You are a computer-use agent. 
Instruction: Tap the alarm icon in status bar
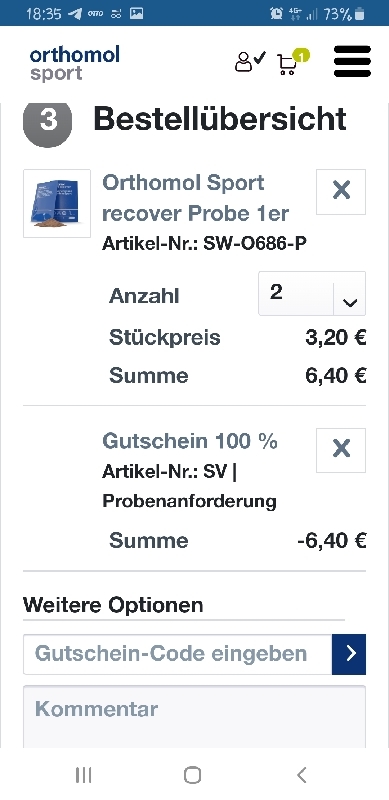tap(276, 14)
